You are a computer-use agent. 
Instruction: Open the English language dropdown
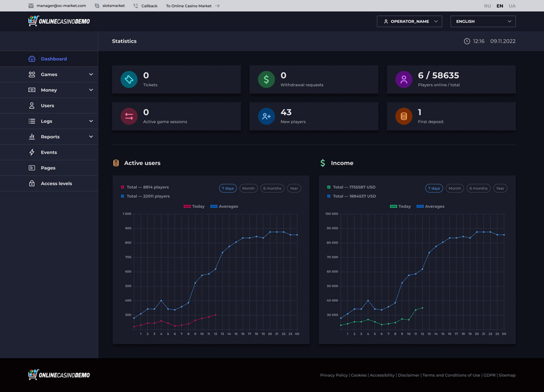[483, 21]
